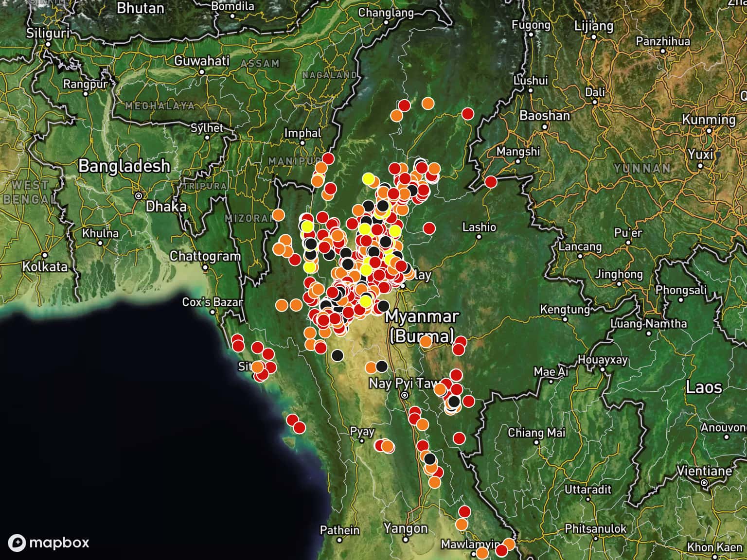Click the isolated red marker southwest of Lushui
The image size is (747, 560).
point(467,114)
